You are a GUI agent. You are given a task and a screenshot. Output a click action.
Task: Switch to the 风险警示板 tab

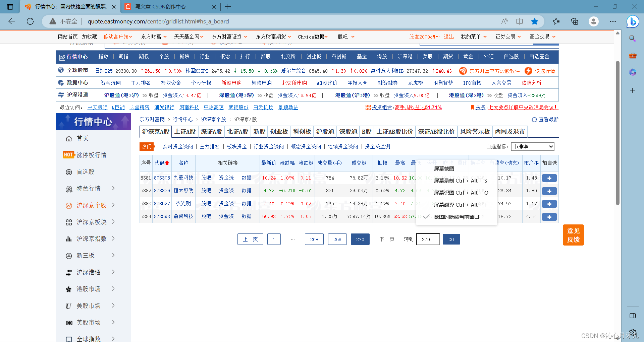475,132
